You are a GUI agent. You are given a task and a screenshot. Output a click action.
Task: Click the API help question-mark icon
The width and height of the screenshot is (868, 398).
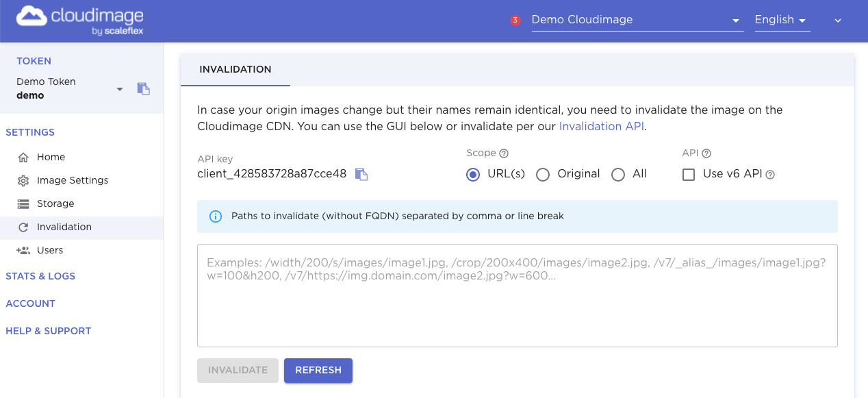pyautogui.click(x=706, y=153)
